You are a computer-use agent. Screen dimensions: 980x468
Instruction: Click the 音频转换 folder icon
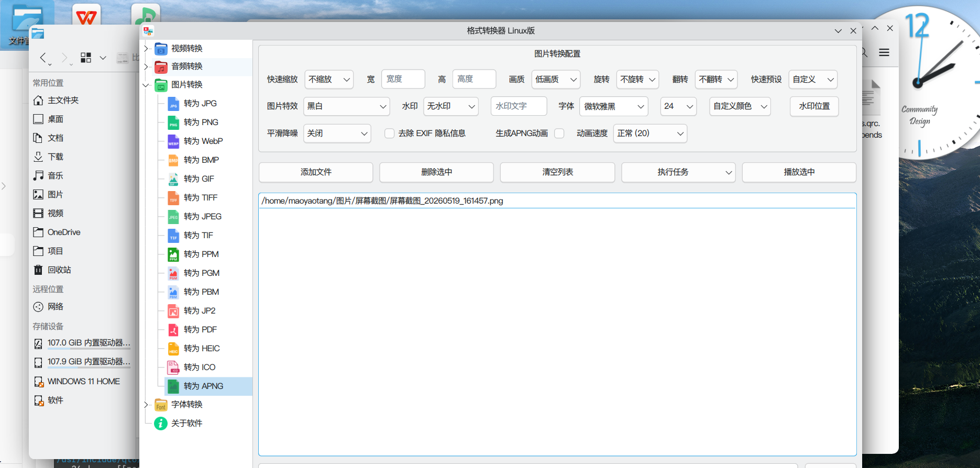tap(161, 66)
